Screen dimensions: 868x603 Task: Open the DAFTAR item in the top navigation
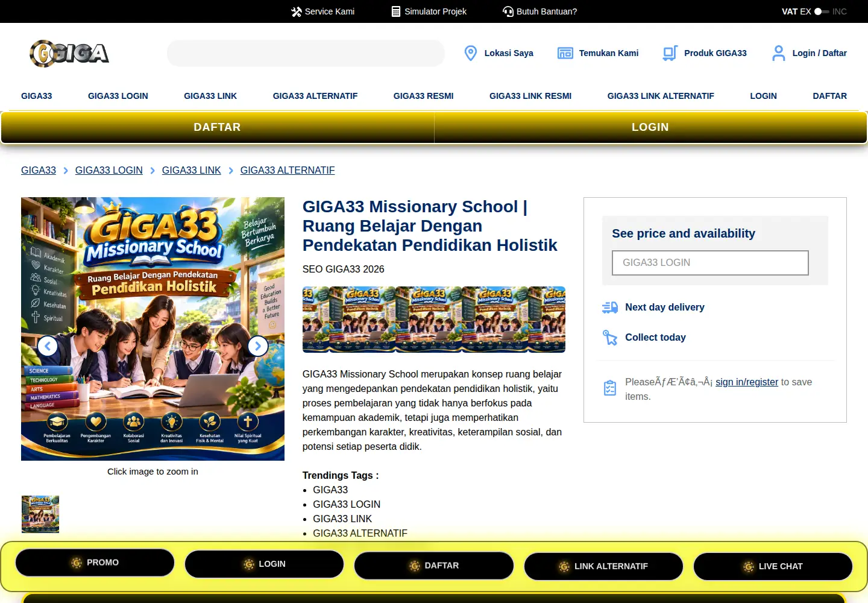[x=830, y=96]
